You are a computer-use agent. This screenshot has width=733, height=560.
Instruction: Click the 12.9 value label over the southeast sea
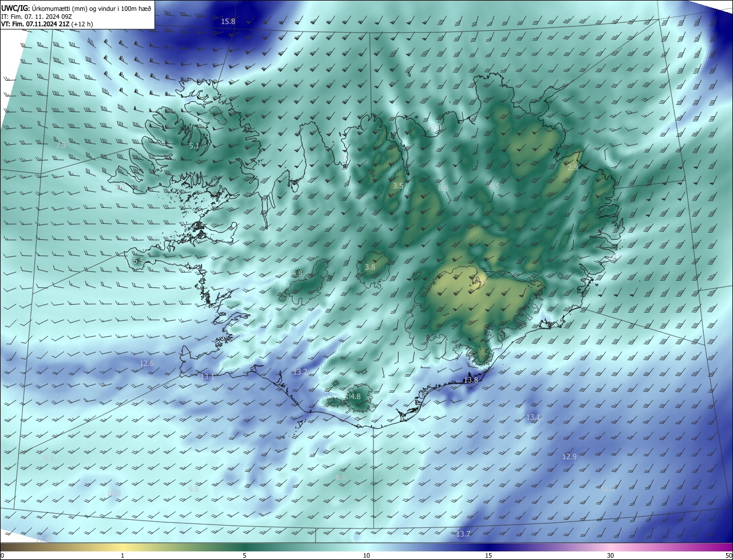click(x=569, y=456)
